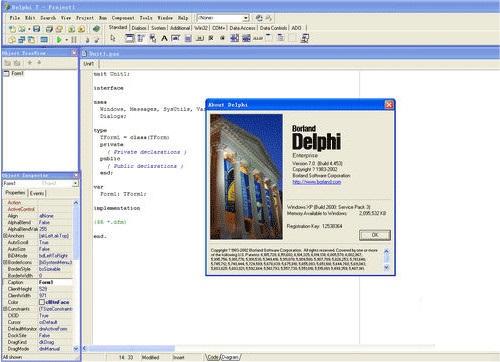
Task: Click the Pause program icon
Action: [74, 40]
